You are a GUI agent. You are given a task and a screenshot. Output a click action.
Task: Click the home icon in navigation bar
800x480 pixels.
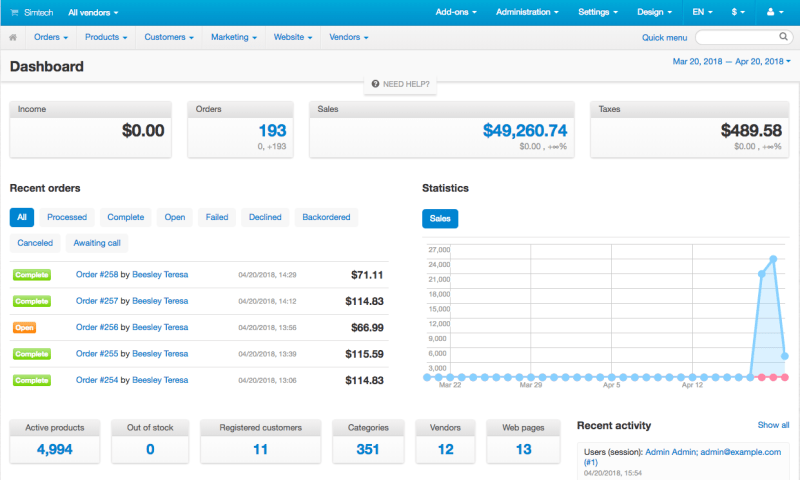point(13,37)
